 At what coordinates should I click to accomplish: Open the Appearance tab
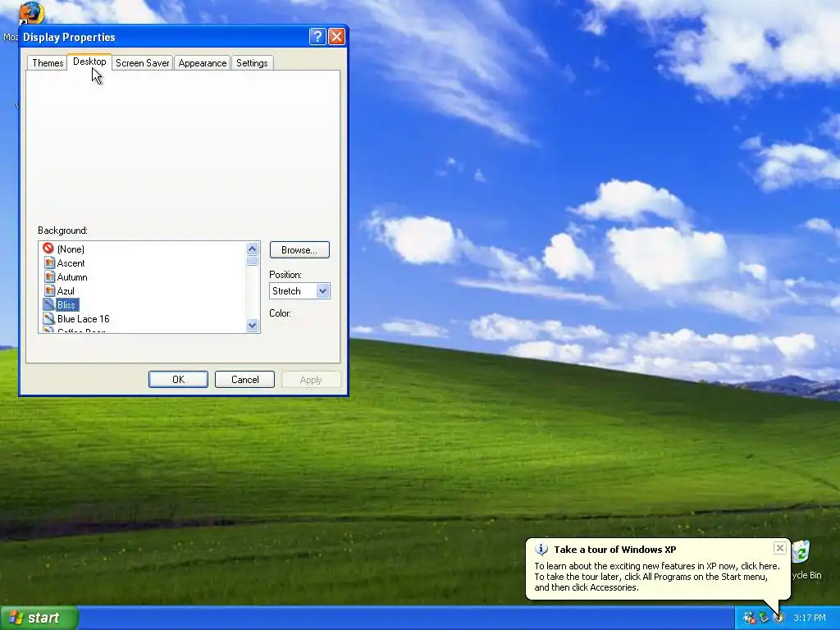[203, 62]
